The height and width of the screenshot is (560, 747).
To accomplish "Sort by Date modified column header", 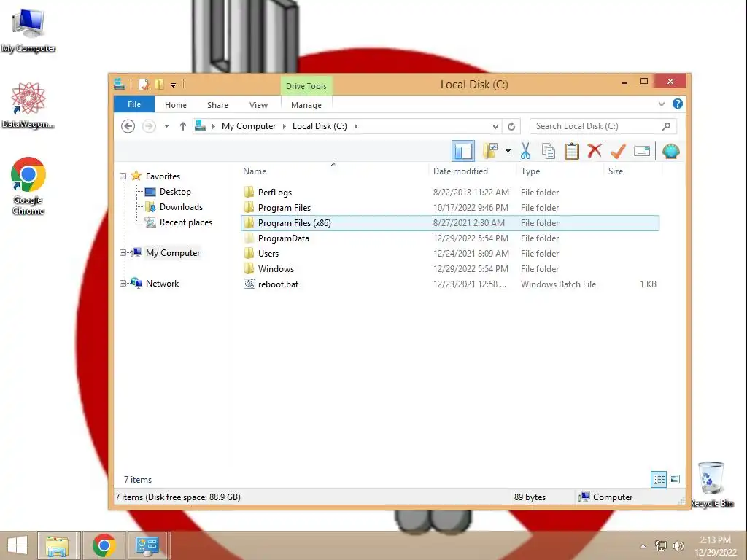I will coord(460,171).
